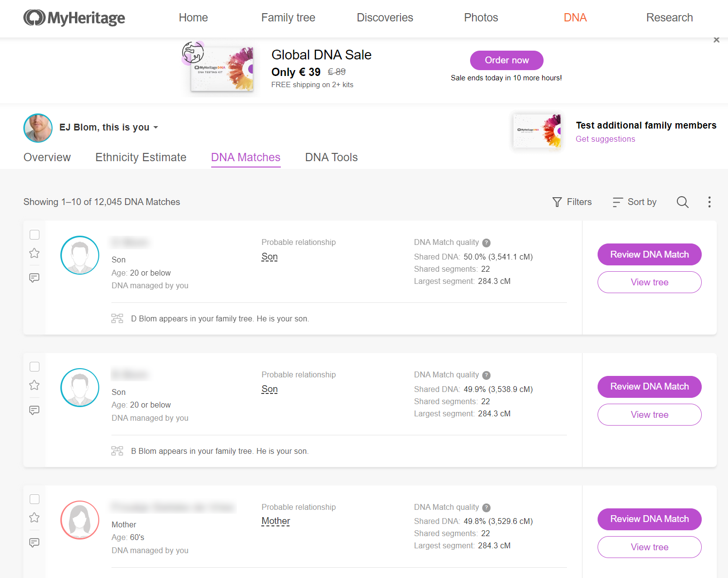728x578 pixels.
Task: Switch to the Ethnicity Estimate tab
Action: 141,157
